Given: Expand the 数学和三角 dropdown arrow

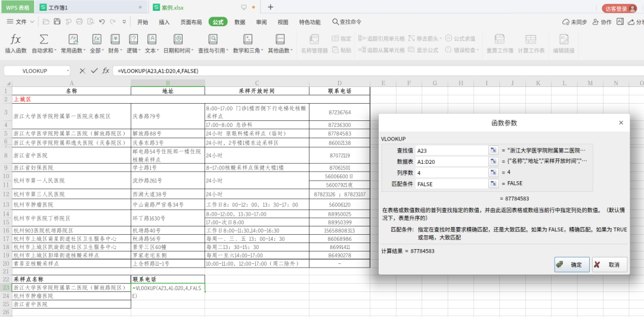Looking at the screenshot, I should click(262, 51).
